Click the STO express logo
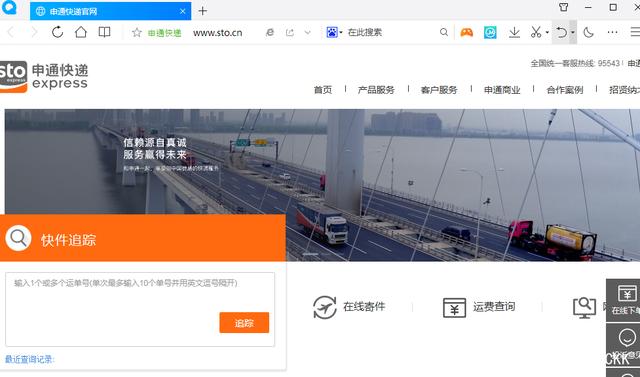The height and width of the screenshot is (377, 640). point(43,76)
